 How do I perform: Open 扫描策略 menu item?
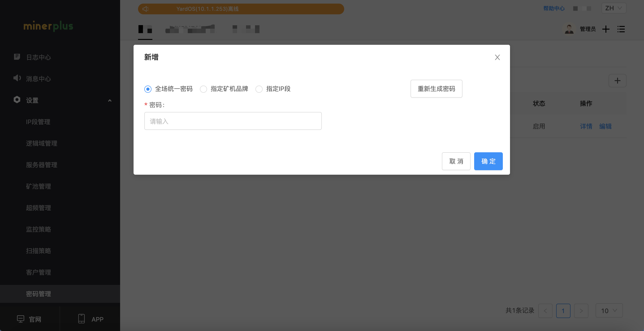[39, 251]
